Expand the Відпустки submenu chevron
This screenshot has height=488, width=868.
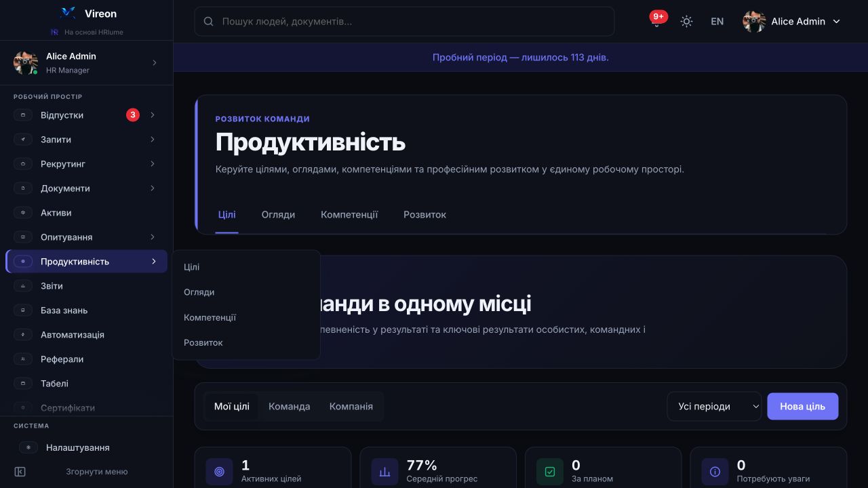153,115
